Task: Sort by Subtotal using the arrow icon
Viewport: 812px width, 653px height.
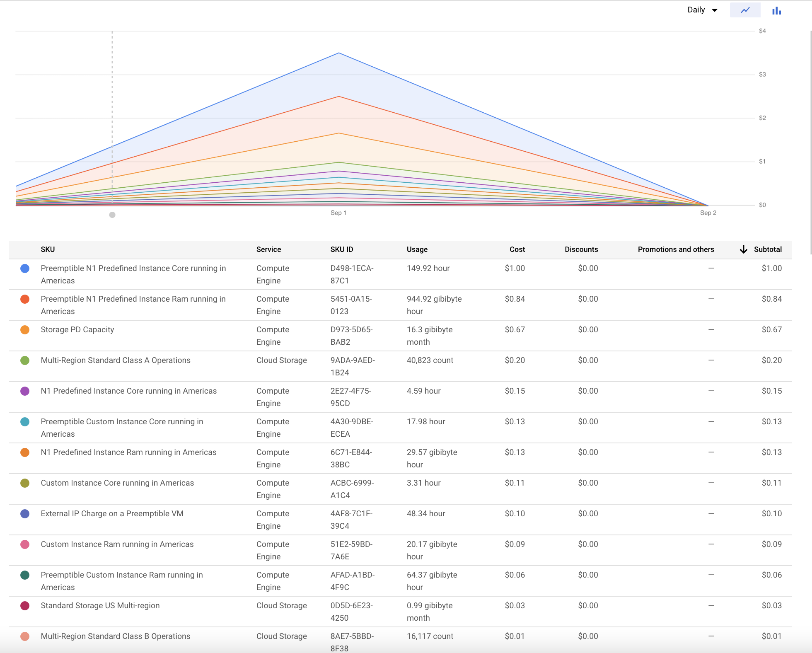Action: 744,249
